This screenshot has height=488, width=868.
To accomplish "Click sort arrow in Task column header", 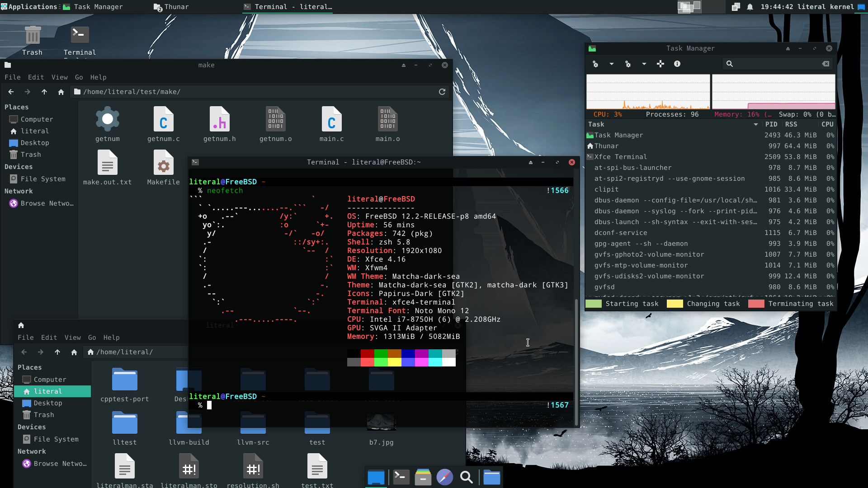I will click(x=756, y=125).
